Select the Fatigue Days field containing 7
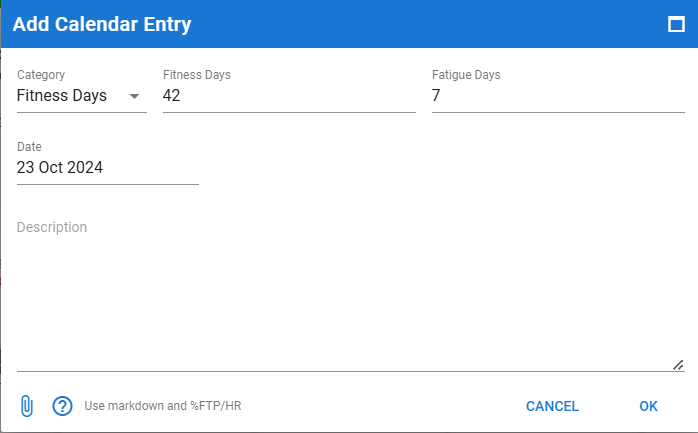This screenshot has height=433, width=698. coord(558,96)
